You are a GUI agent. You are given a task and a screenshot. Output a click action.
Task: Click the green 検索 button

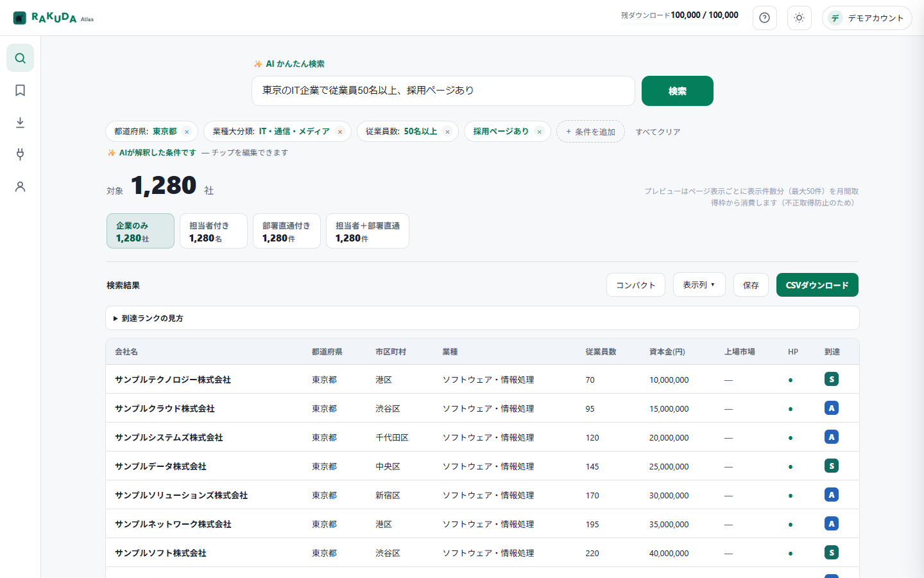[677, 91]
